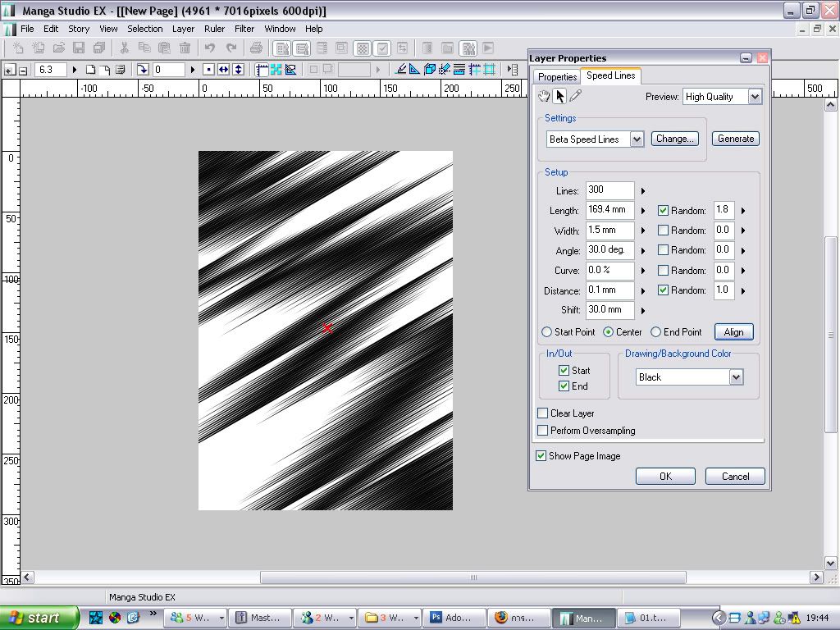Click the horizontal scrollbar thumb
840x630 pixels.
(473, 577)
